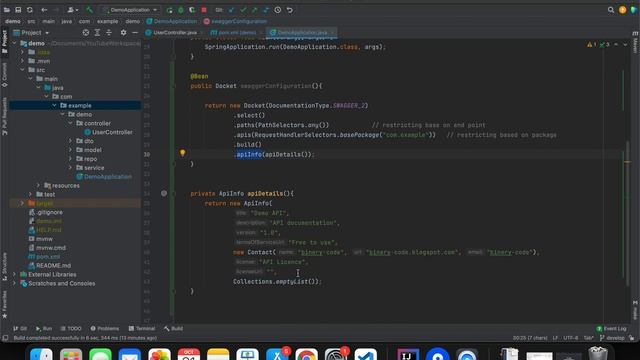Click the Open folder toolbar icon
The image size is (640, 360).
point(7,10)
